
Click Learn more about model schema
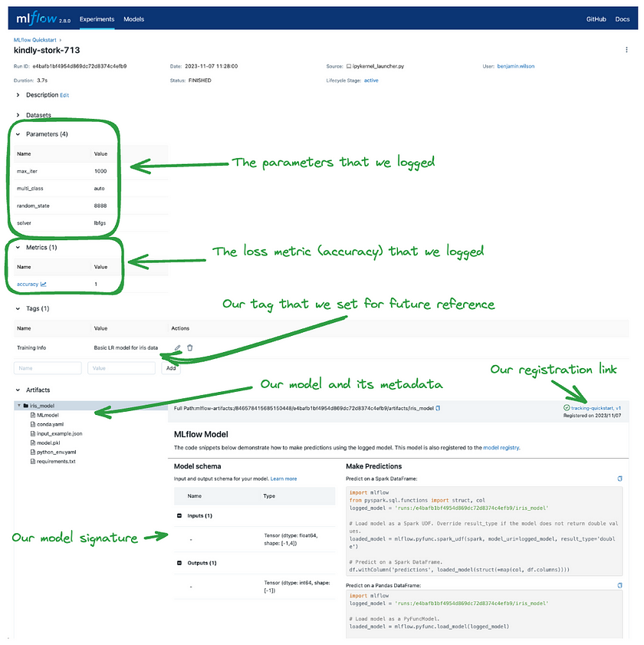[x=284, y=479]
